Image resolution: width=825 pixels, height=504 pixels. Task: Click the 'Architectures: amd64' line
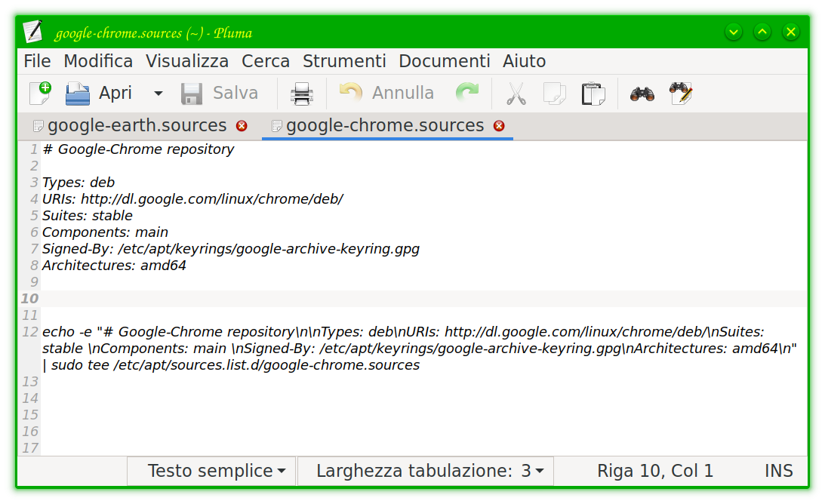(114, 266)
